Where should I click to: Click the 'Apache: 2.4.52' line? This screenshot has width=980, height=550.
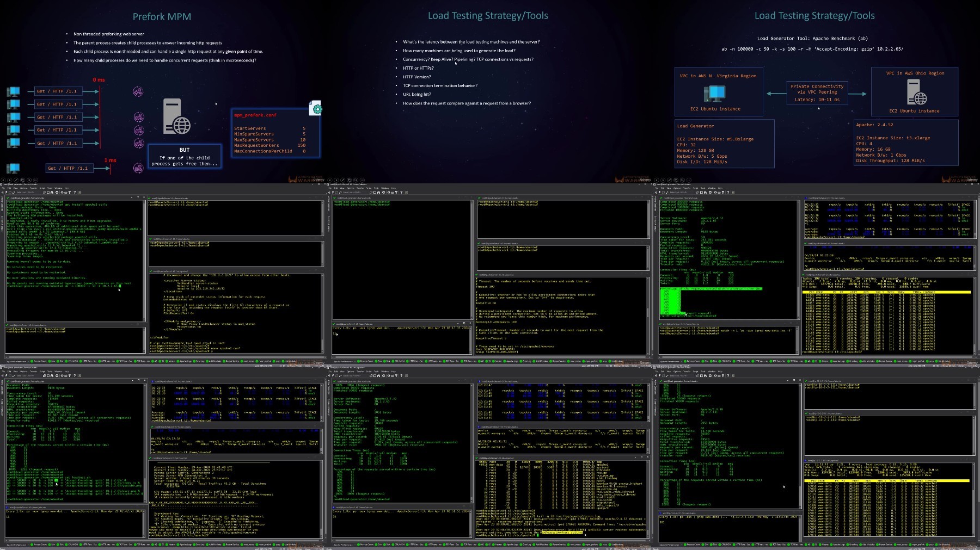[x=874, y=125]
